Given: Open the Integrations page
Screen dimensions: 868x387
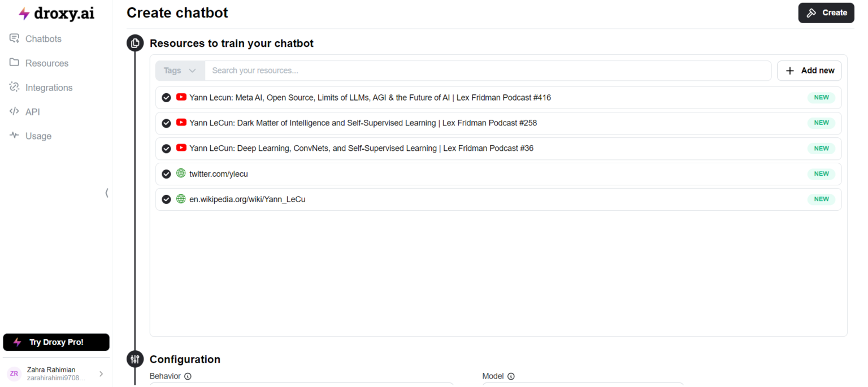Looking at the screenshot, I should [49, 88].
